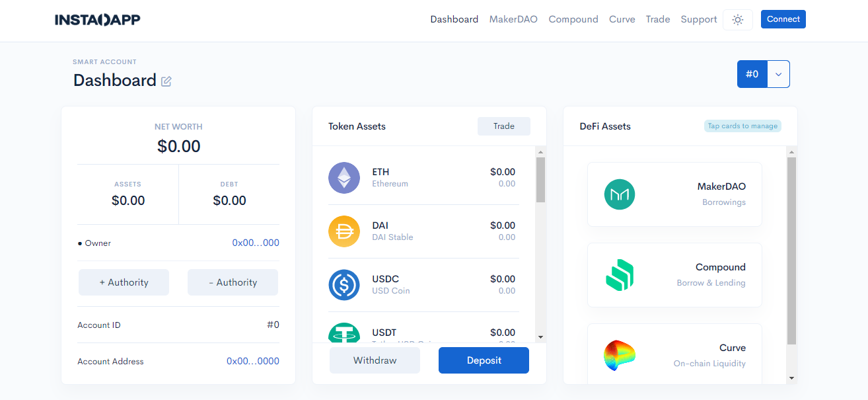Click the USDT Tether coin icon
The image size is (868, 400).
(x=344, y=333)
